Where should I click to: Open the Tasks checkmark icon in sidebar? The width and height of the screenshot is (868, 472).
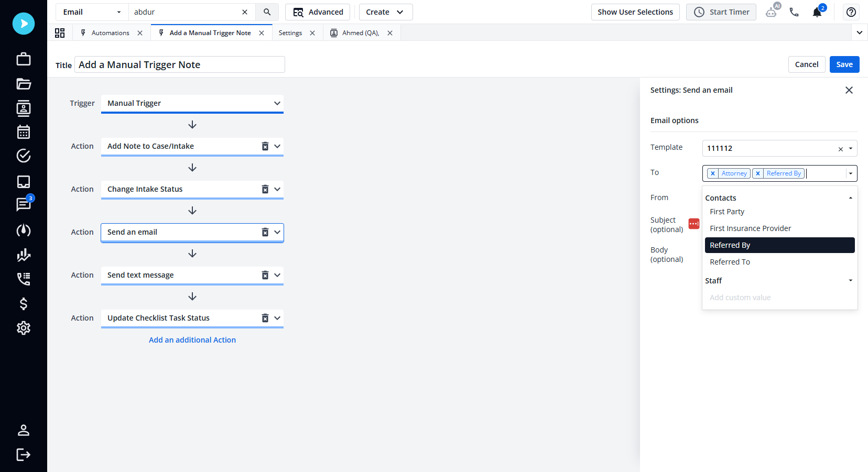(23, 156)
